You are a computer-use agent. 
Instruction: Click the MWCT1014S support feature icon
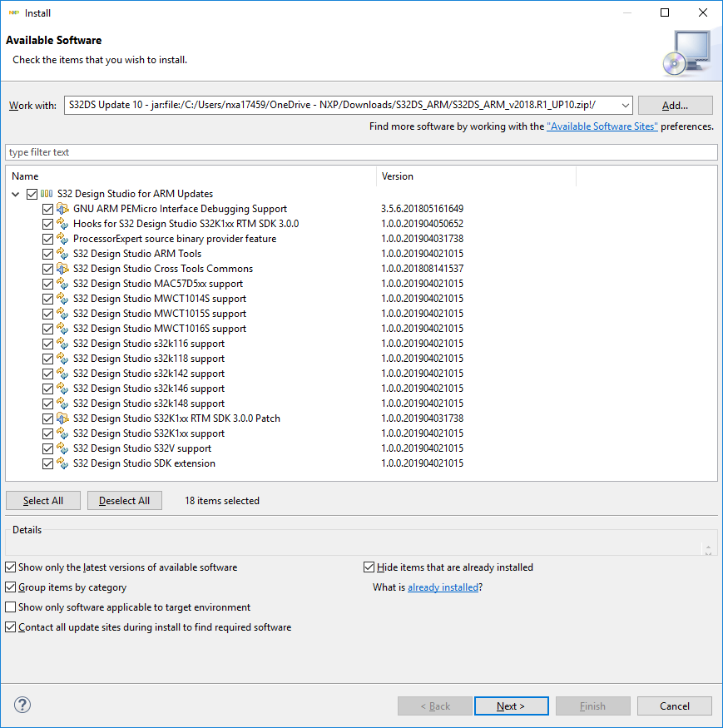(62, 299)
